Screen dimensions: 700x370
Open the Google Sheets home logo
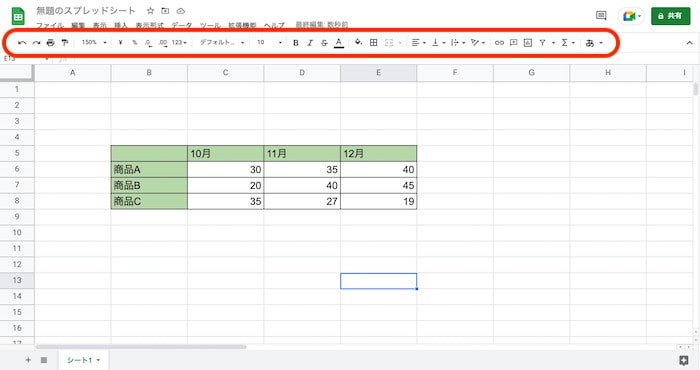tap(18, 17)
